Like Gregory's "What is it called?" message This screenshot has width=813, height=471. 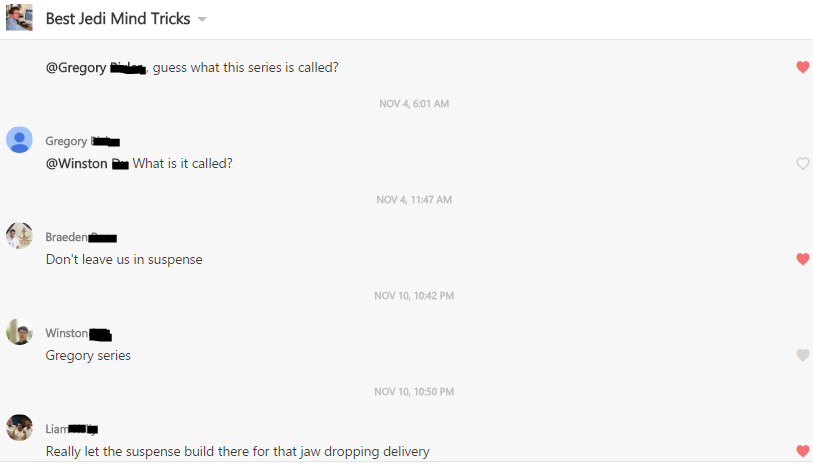pos(802,163)
